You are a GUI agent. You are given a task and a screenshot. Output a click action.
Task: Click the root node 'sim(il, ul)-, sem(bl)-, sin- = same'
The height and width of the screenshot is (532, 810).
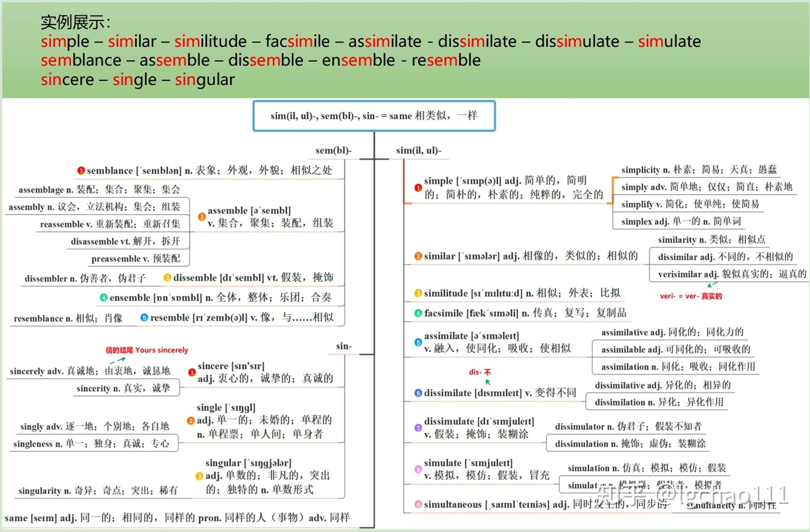coord(374,116)
